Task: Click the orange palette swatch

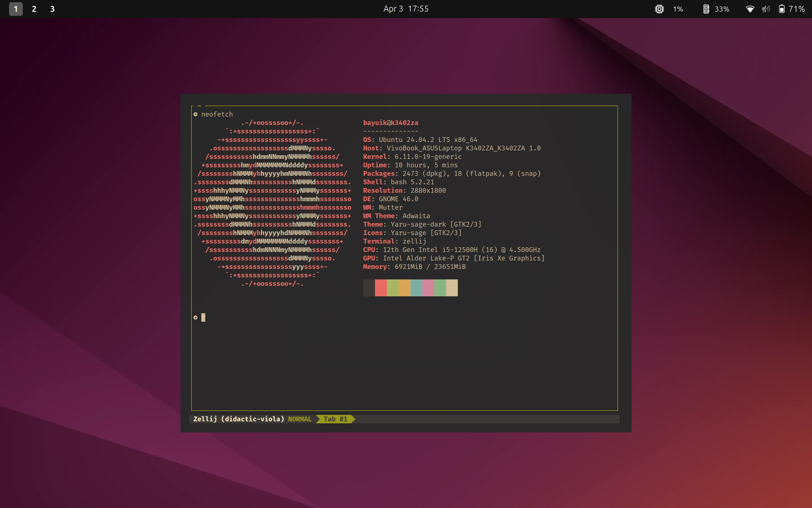Action: click(404, 288)
